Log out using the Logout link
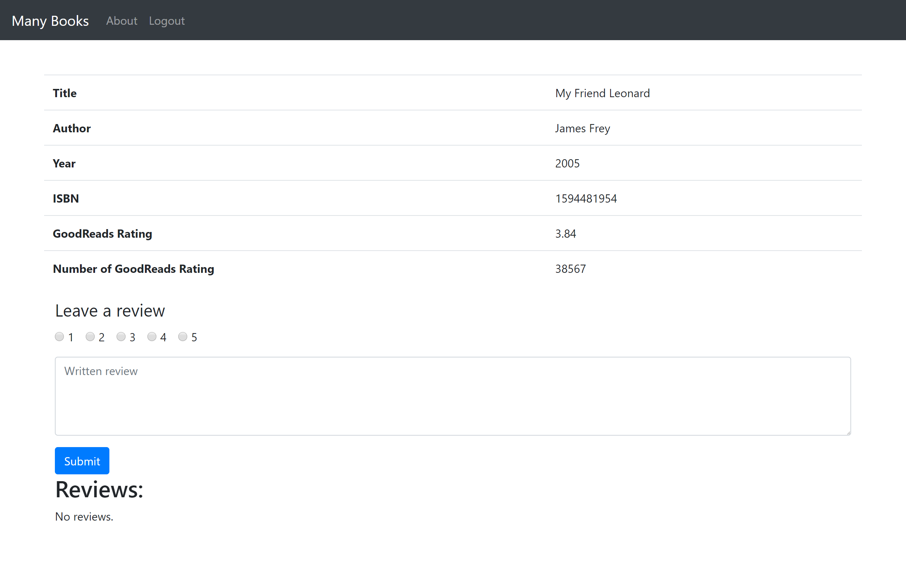The width and height of the screenshot is (906, 588). 167,20
